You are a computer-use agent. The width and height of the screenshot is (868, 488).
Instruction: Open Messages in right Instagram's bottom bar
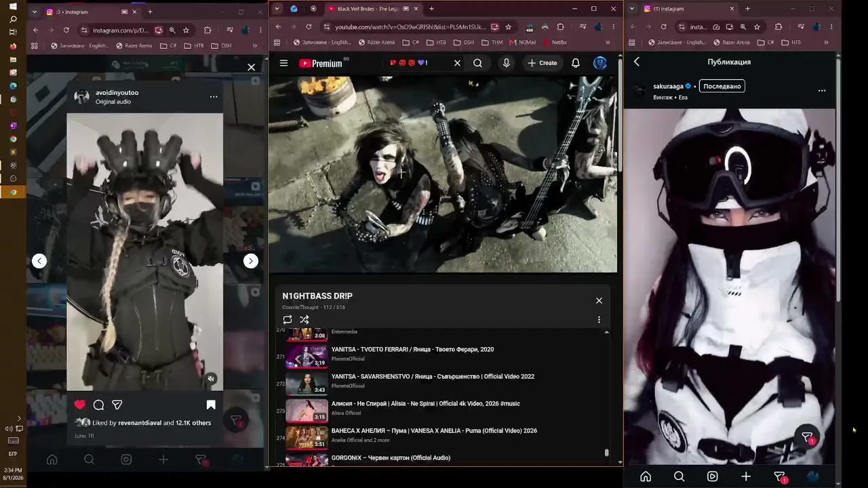780,477
